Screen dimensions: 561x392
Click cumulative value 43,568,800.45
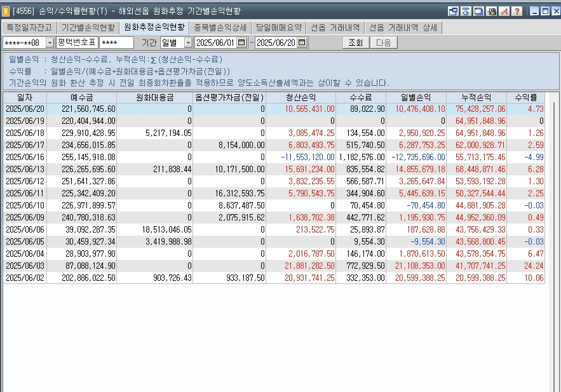(x=480, y=242)
